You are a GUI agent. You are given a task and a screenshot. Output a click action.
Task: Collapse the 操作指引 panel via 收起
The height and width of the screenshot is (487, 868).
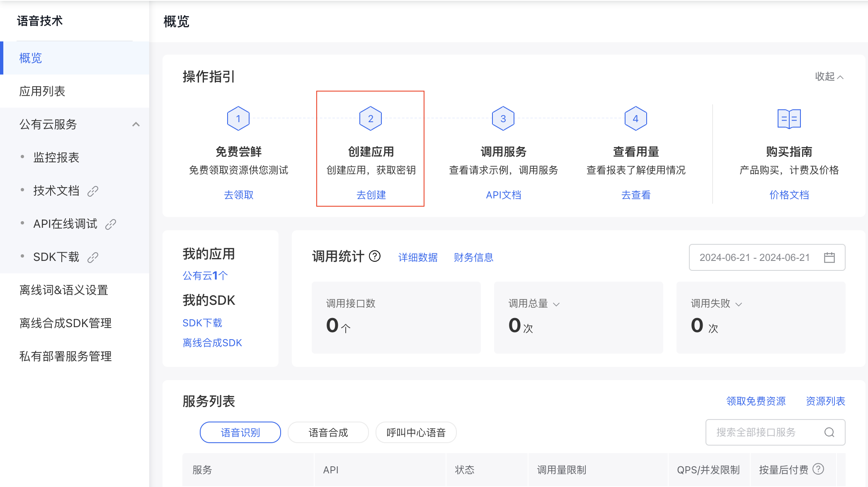(x=829, y=77)
